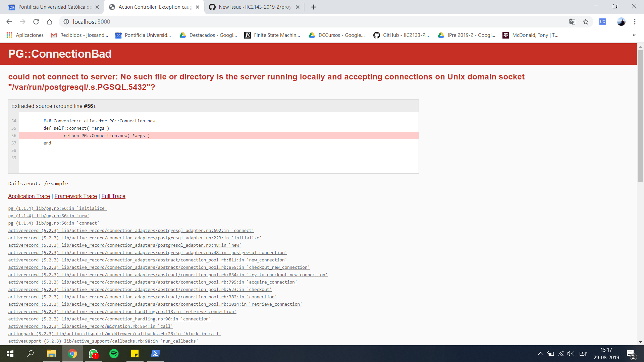Viewport: 644px width, 362px height.
Task: Mute system volume via speaker icon
Action: pyautogui.click(x=570, y=354)
